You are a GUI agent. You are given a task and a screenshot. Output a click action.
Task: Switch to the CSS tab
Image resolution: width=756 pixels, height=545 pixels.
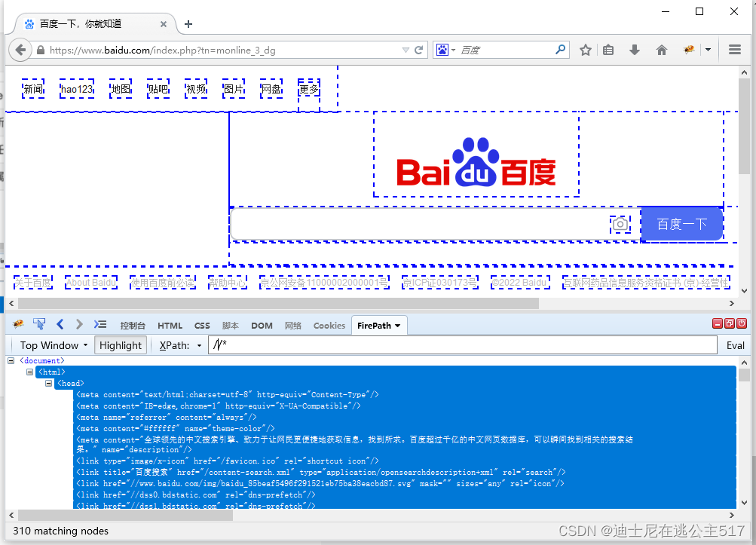tap(202, 326)
